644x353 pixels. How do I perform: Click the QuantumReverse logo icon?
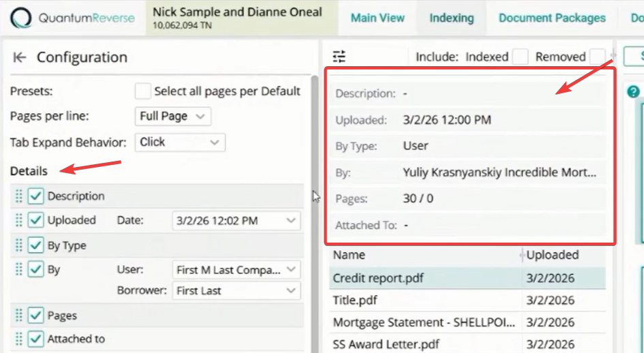pos(21,18)
